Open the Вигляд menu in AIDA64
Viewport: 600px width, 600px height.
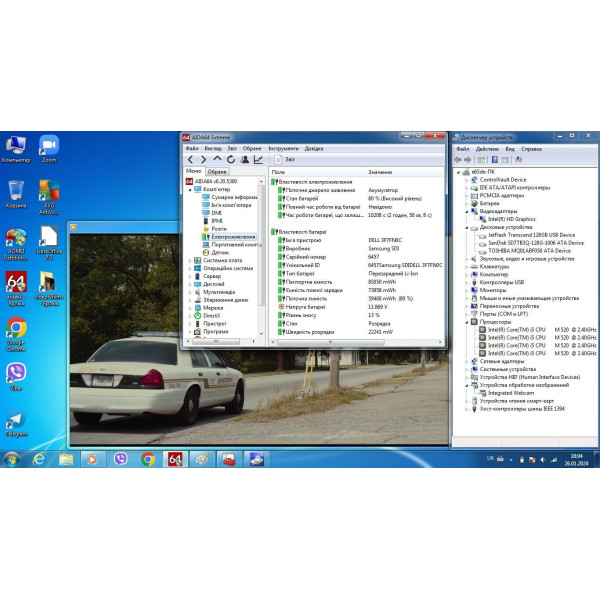click(213, 148)
